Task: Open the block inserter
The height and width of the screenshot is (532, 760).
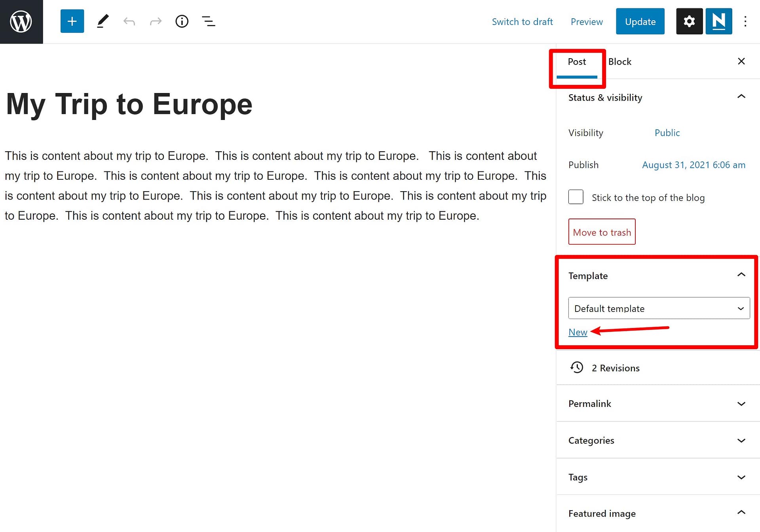Action: coord(72,21)
